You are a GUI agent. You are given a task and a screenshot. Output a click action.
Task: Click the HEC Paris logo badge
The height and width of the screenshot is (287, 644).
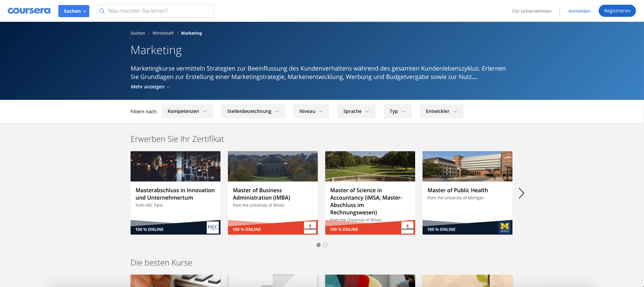pyautogui.click(x=213, y=227)
